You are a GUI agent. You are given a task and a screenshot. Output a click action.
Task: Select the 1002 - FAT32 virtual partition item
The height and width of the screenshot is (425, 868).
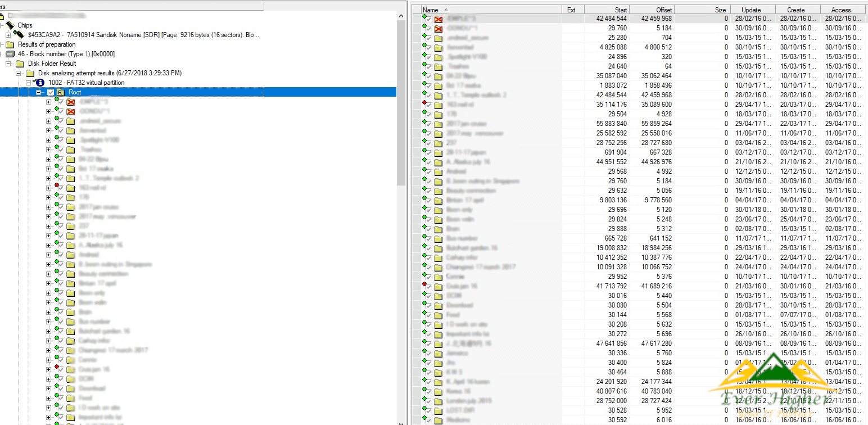coord(86,83)
